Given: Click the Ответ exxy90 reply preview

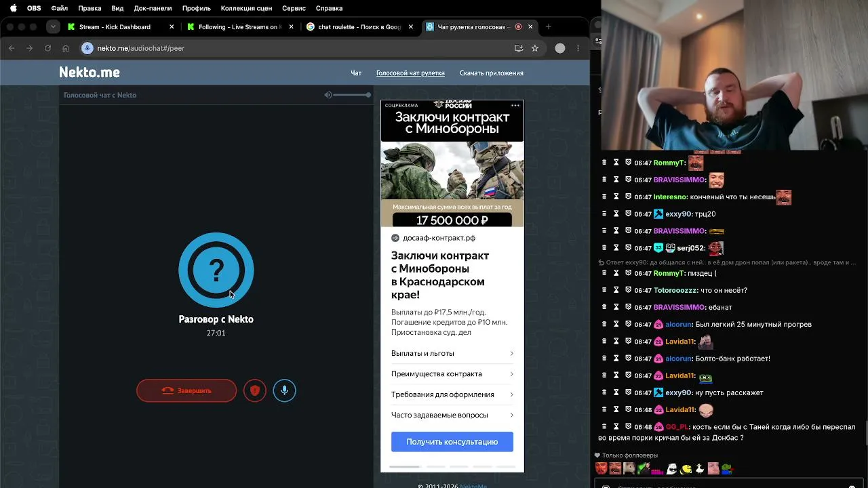Looking at the screenshot, I should pyautogui.click(x=727, y=262).
